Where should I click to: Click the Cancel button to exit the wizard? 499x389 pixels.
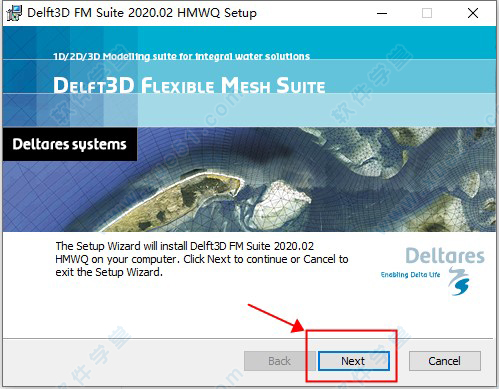[445, 361]
